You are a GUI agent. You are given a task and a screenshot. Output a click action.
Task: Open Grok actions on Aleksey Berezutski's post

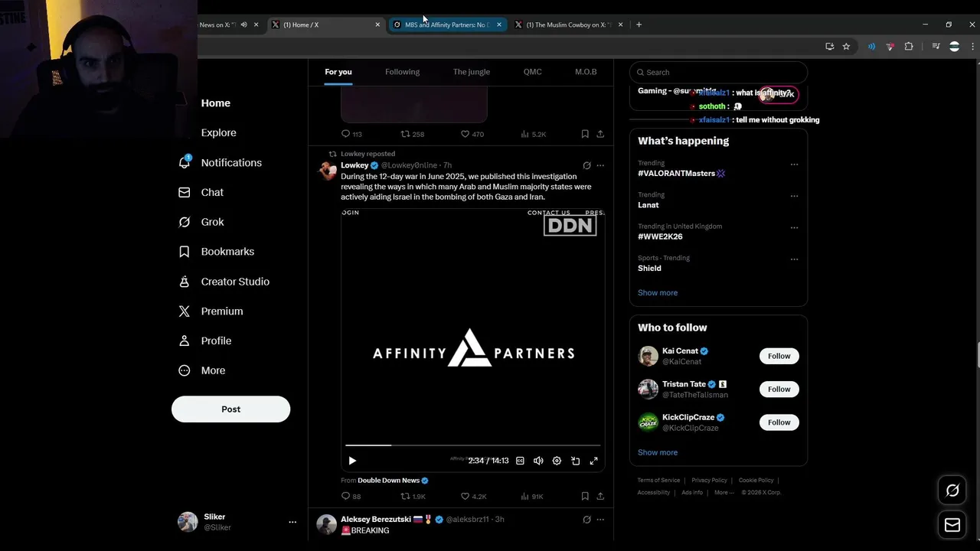point(586,519)
